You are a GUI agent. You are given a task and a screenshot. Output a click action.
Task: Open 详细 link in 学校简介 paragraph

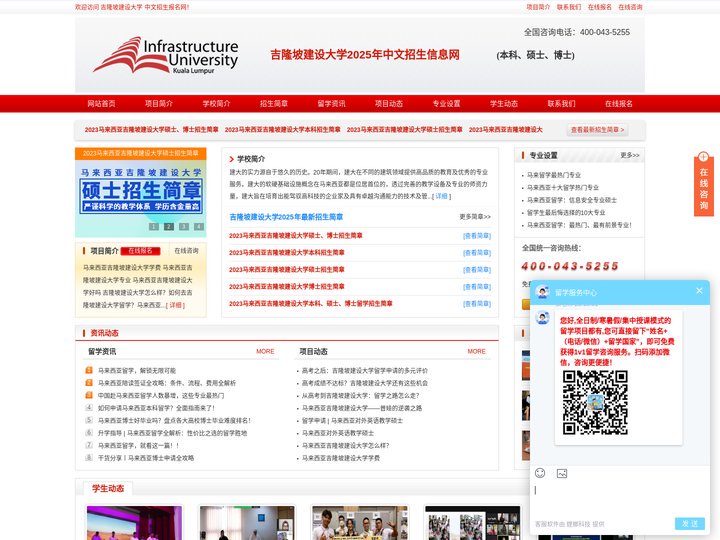[441, 196]
